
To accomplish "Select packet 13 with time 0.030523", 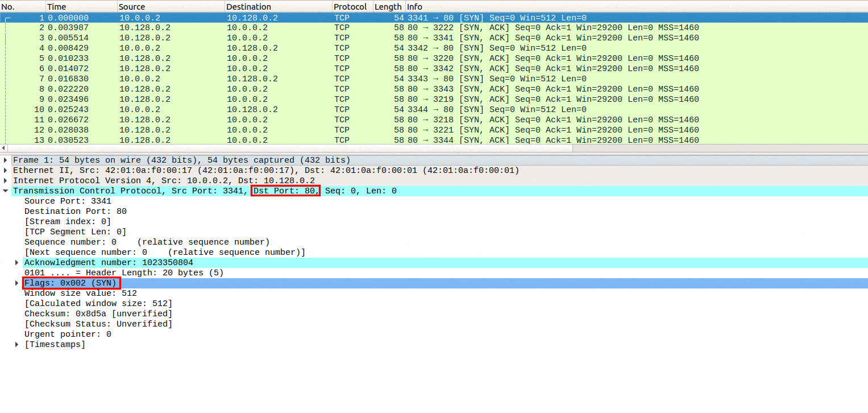I will 434,140.
